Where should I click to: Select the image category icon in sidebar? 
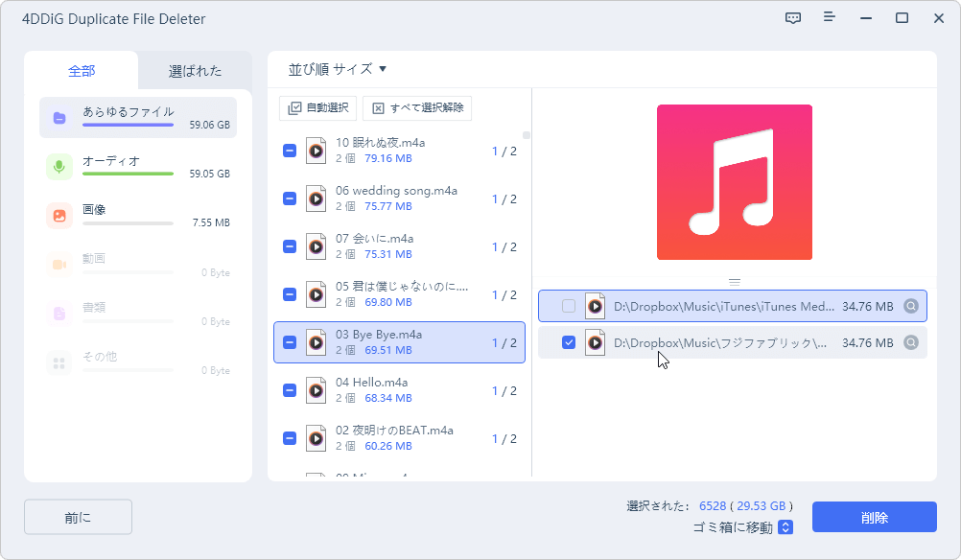(59, 216)
